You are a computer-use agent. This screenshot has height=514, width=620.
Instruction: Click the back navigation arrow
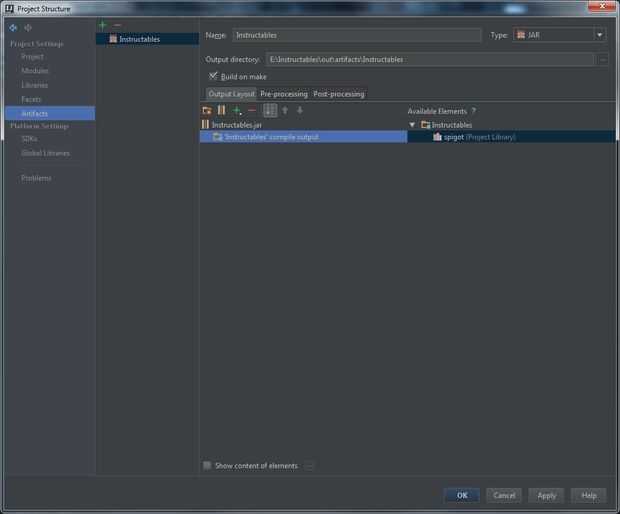tap(13, 28)
